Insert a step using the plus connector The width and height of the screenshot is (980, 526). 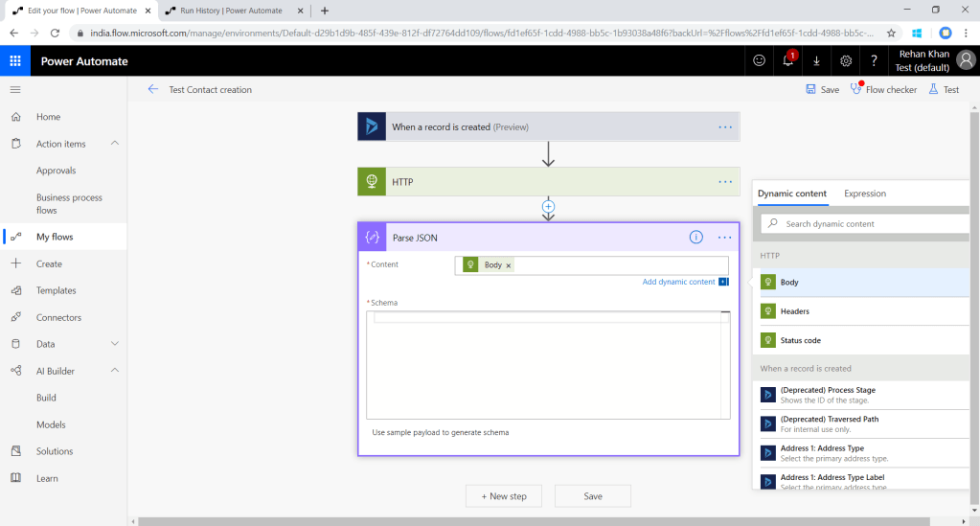coord(548,206)
